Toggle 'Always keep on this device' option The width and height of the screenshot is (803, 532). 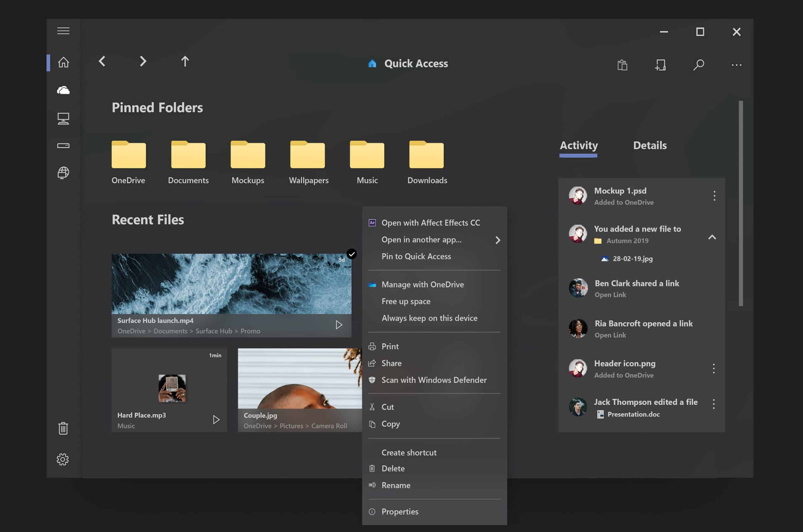tap(429, 317)
